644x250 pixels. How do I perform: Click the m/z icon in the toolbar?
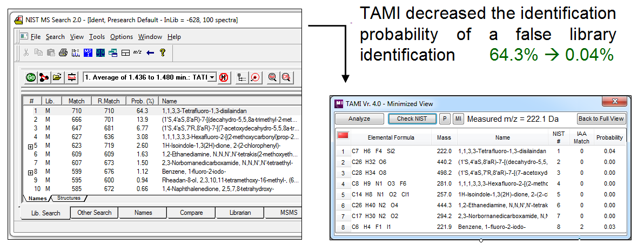tap(138, 52)
